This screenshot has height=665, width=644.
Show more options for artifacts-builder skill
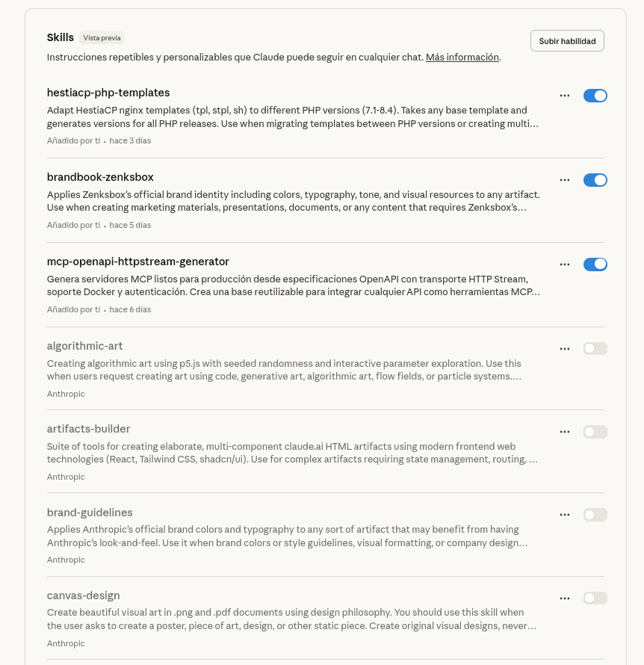pos(565,432)
